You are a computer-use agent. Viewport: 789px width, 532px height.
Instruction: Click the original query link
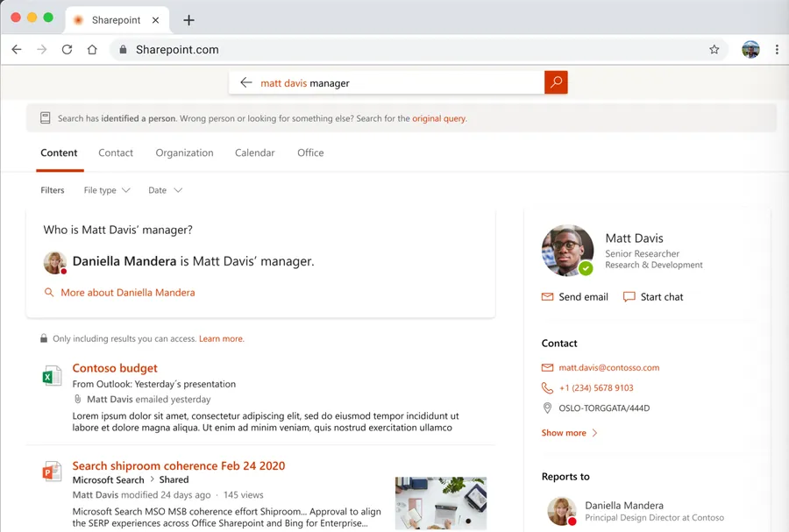439,118
